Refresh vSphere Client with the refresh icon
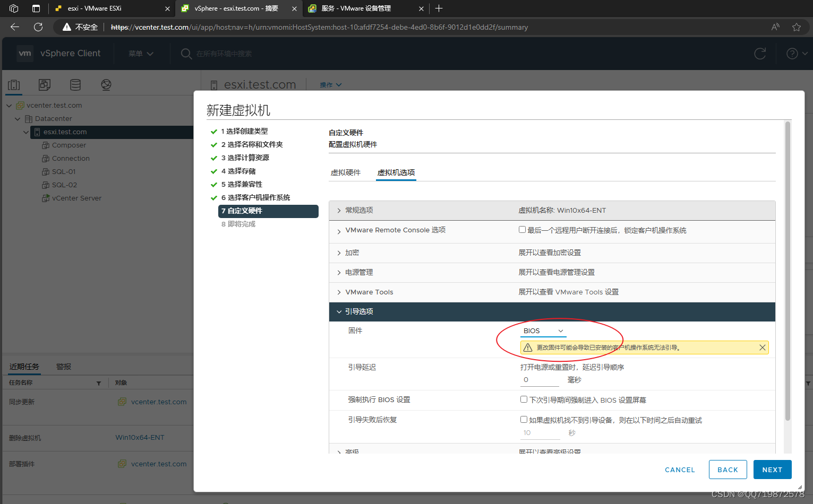The image size is (813, 504). [x=760, y=54]
